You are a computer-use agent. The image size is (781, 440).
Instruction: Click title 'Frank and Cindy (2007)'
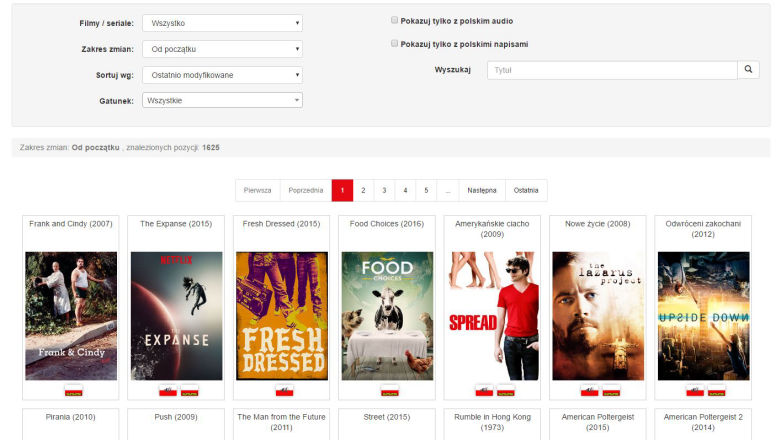click(x=71, y=224)
